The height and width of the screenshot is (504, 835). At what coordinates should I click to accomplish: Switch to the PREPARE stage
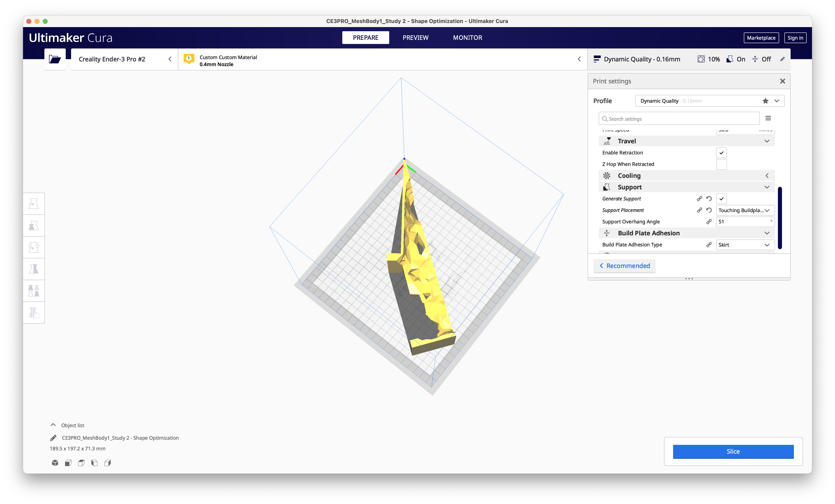tap(365, 38)
